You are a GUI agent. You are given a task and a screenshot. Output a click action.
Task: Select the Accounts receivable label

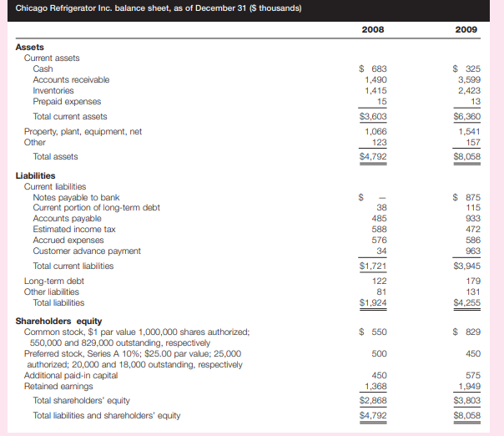(x=71, y=80)
